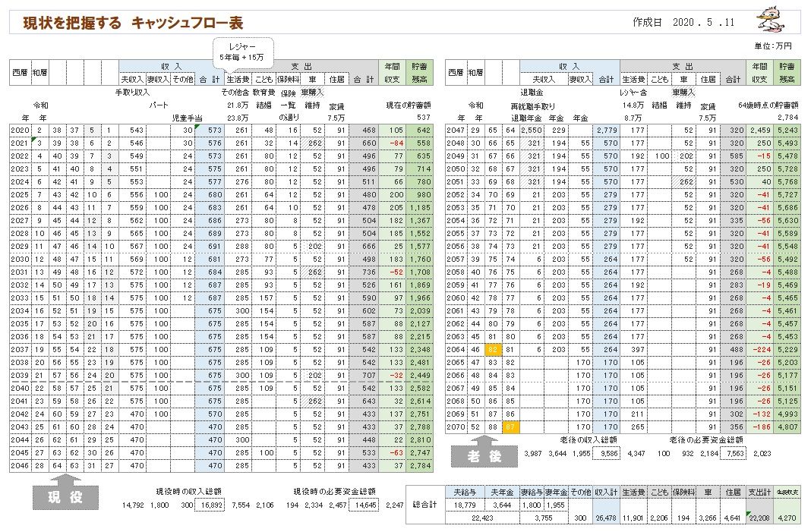
Task: Select the 夫給与 summary header
Action: [x=464, y=493]
